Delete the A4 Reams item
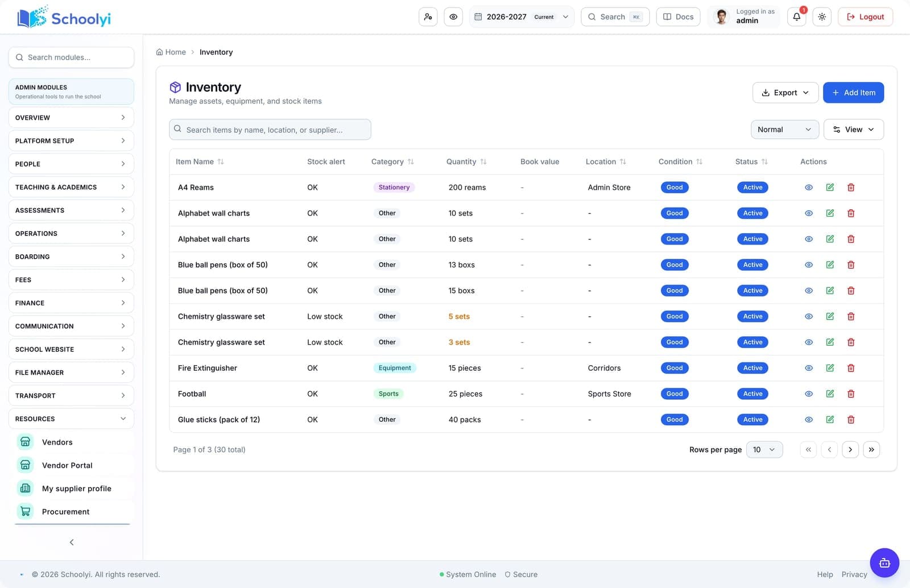 coord(851,187)
